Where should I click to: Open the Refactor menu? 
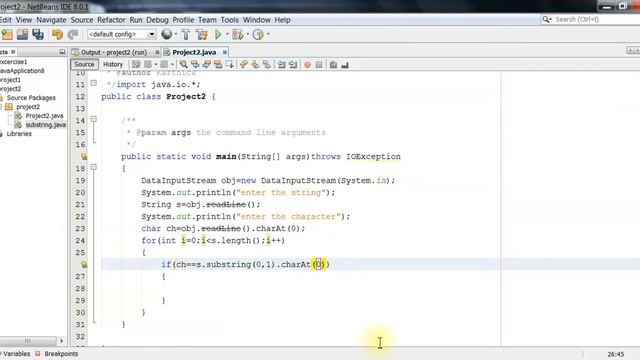tap(111, 20)
